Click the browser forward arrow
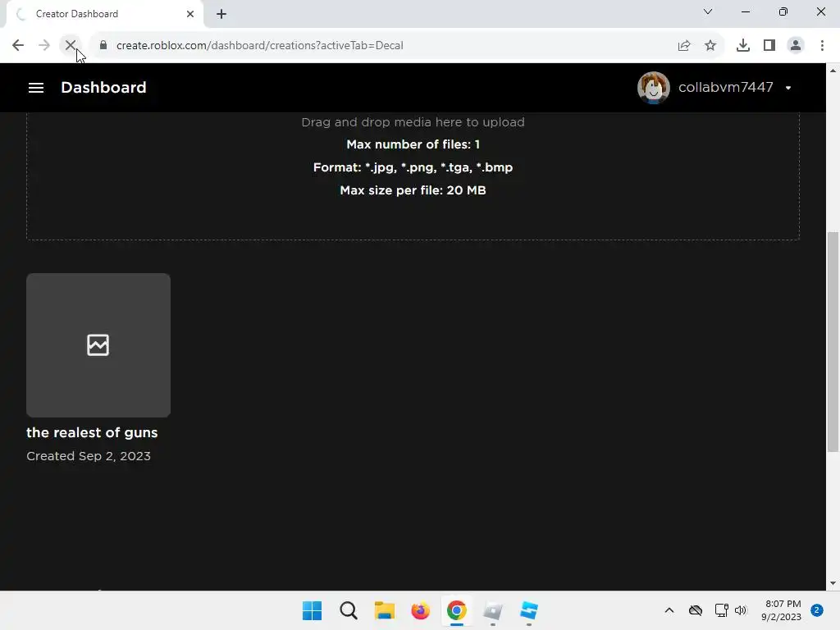840x630 pixels. point(44,46)
